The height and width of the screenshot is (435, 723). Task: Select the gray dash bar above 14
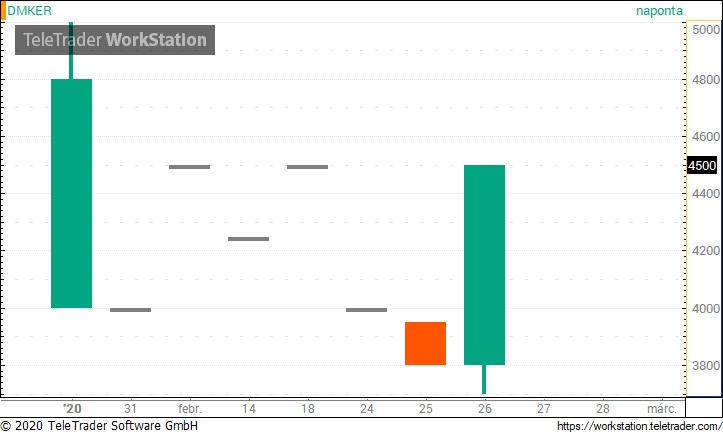click(x=249, y=239)
